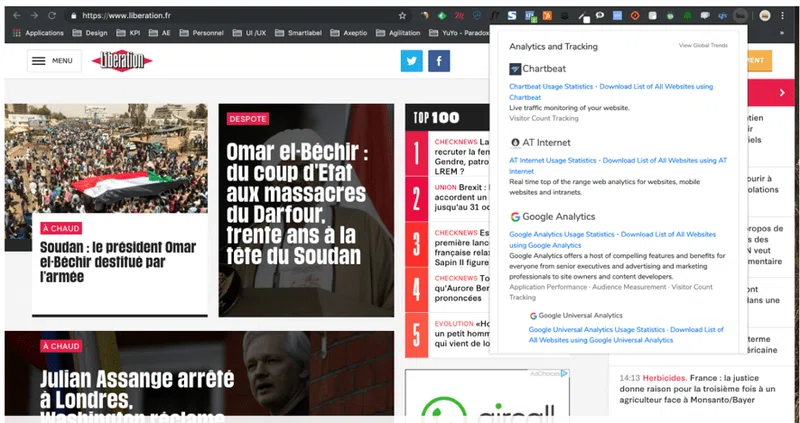Open TOP 100 item 5 EVOLUTION

tap(447, 335)
